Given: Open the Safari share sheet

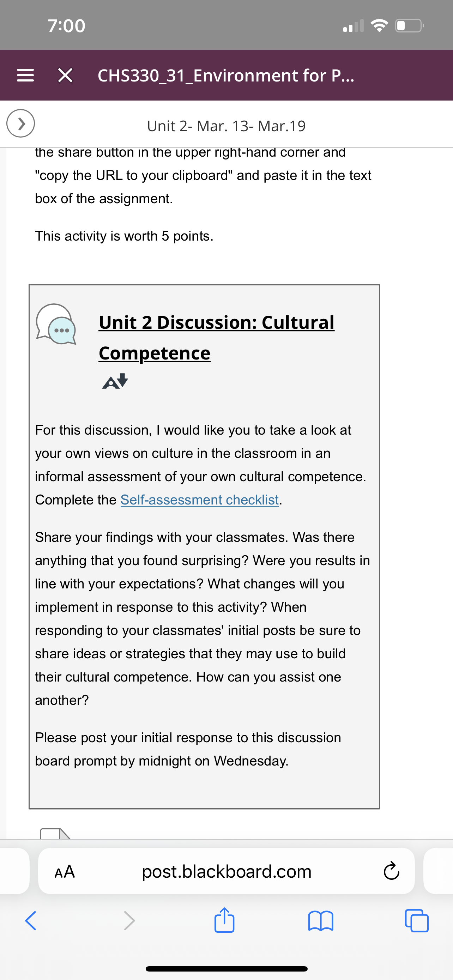Looking at the screenshot, I should pyautogui.click(x=224, y=920).
